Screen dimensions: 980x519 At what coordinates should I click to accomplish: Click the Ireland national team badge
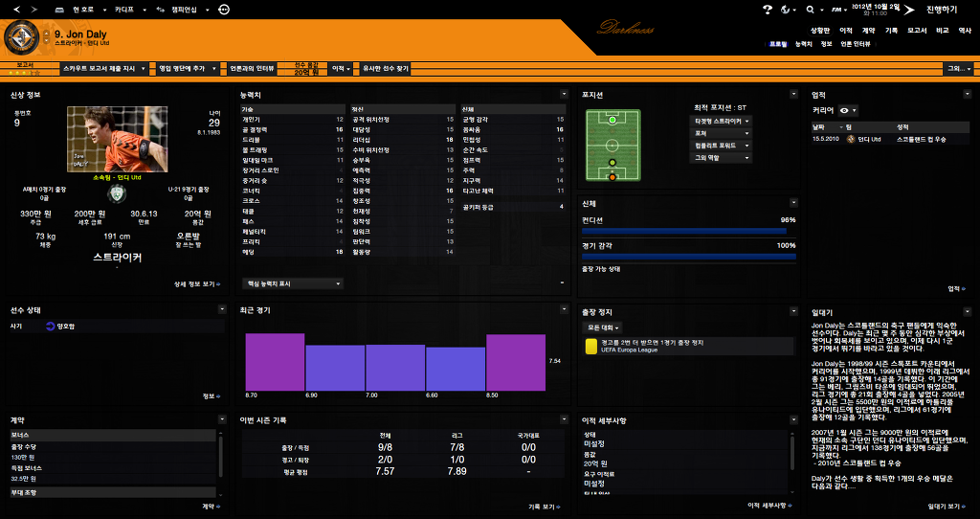pyautogui.click(x=116, y=193)
